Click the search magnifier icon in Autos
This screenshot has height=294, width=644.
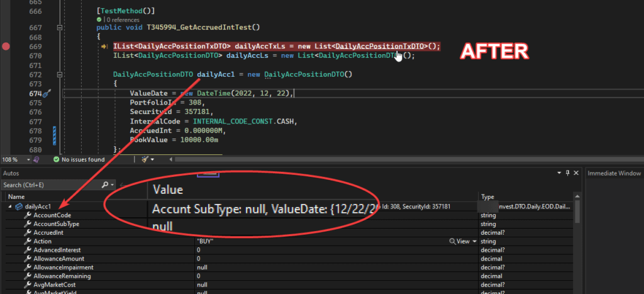pos(105,185)
